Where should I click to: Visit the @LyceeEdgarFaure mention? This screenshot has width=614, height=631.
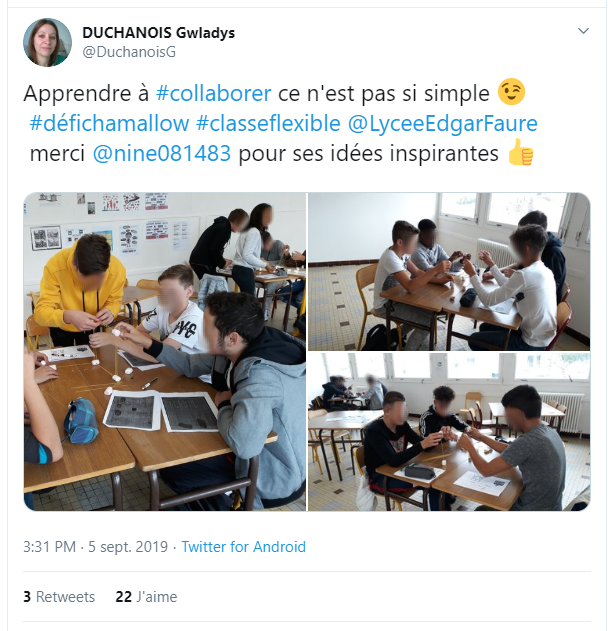coord(443,123)
